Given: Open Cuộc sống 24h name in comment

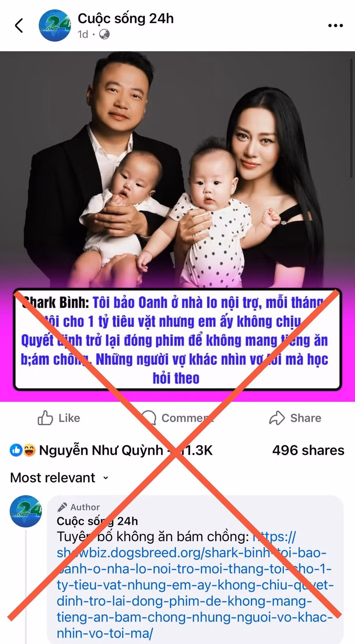Looking at the screenshot, I should click(x=97, y=521).
